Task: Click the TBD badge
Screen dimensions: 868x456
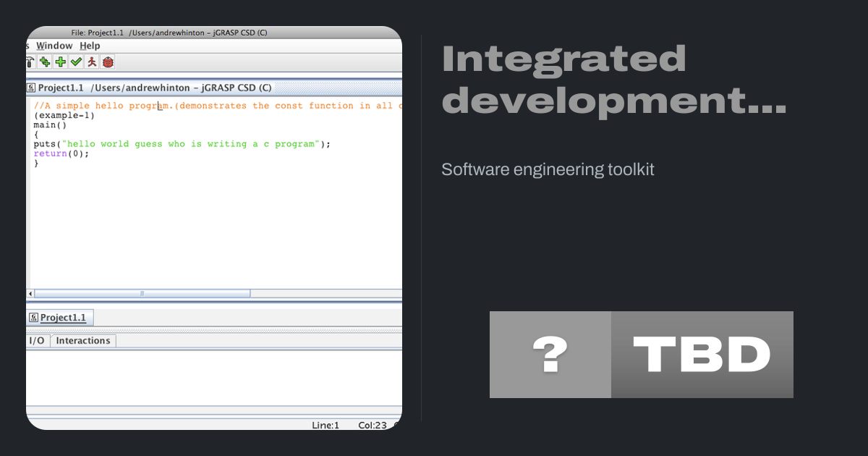Action: tap(702, 355)
